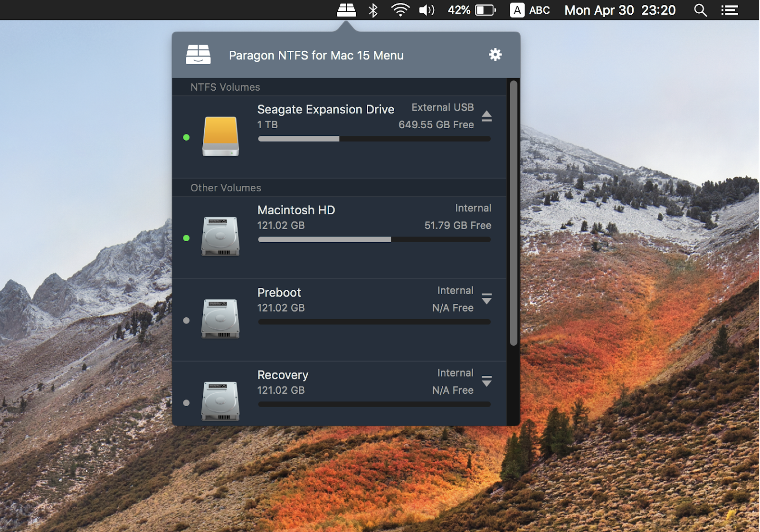Click Preboot empty usage bar
The width and height of the screenshot is (760, 532).
coord(374,322)
